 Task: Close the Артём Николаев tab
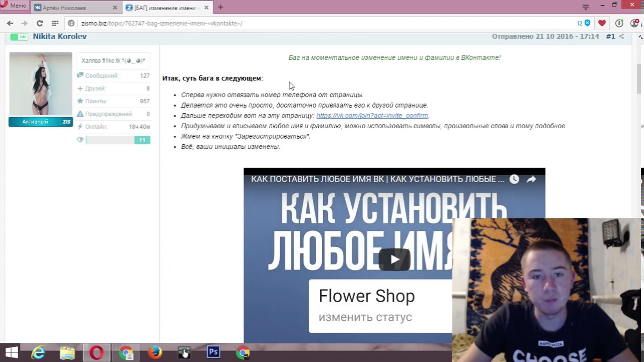pos(115,8)
